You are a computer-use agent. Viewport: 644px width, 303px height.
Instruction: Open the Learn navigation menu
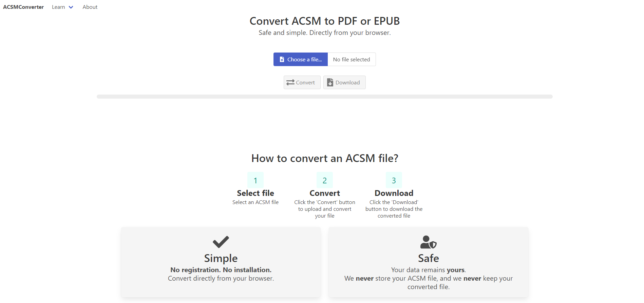59,7
